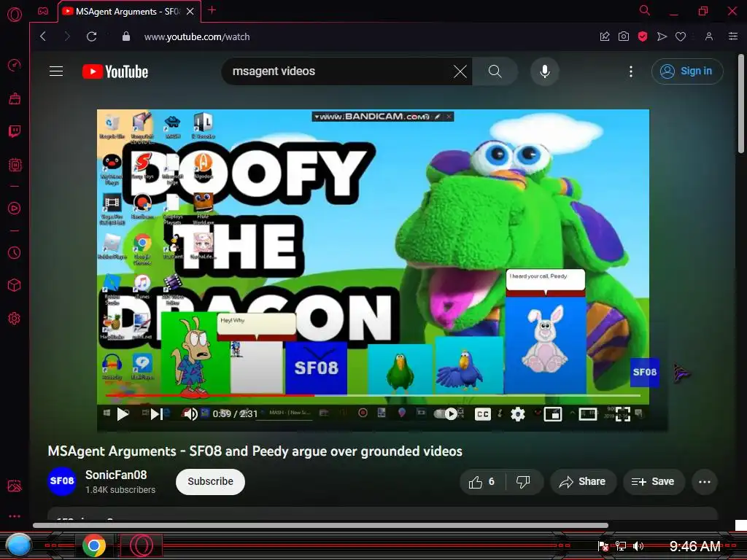The width and height of the screenshot is (747, 560).
Task: Open Settings gear in Opera sidebar
Action: (15, 318)
